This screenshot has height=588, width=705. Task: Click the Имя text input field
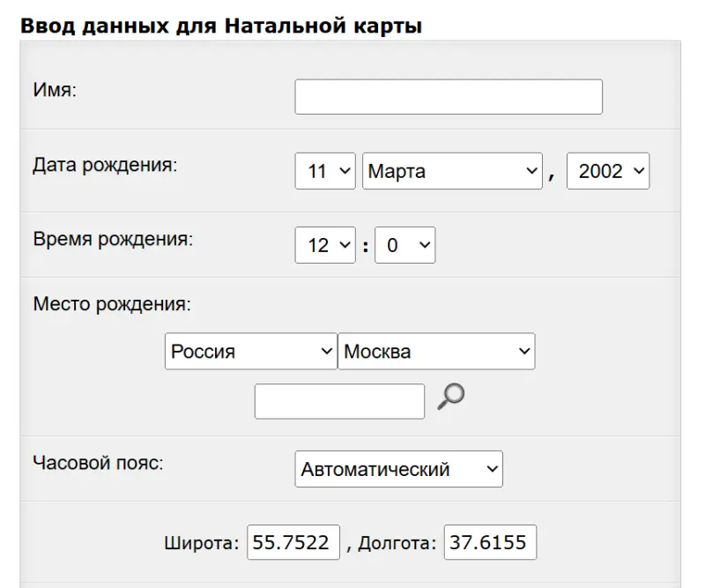tap(448, 97)
